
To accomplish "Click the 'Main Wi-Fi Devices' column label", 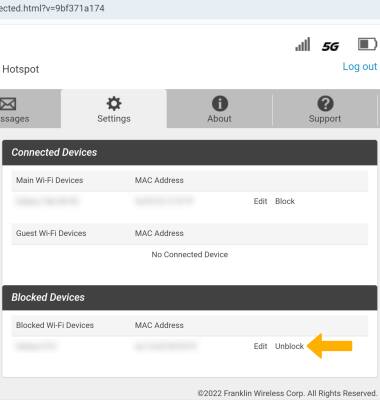I will pyautogui.click(x=50, y=180).
